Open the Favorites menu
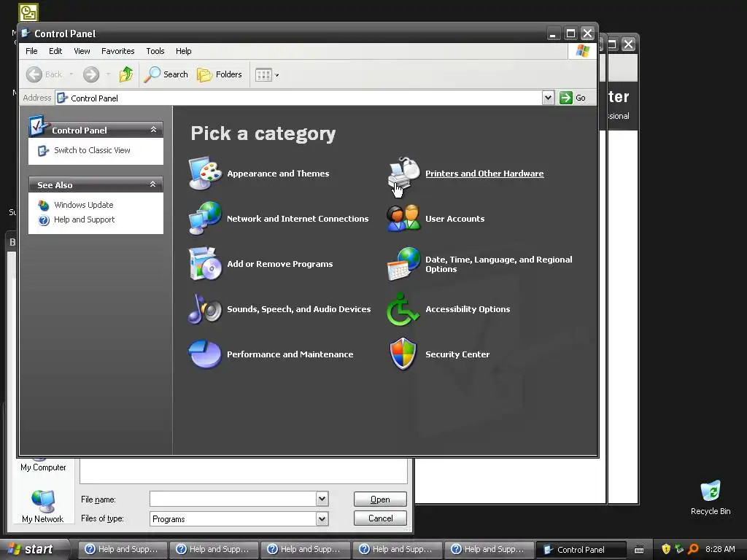747x560 pixels. (x=117, y=51)
